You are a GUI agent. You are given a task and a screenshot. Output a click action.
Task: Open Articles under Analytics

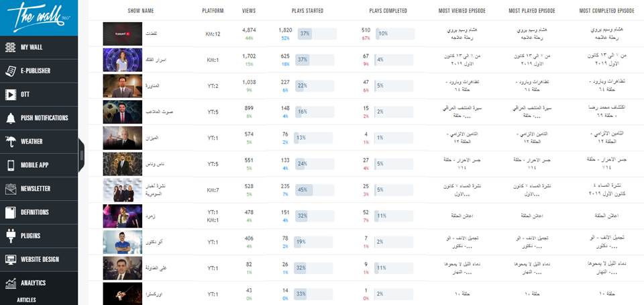26,300
